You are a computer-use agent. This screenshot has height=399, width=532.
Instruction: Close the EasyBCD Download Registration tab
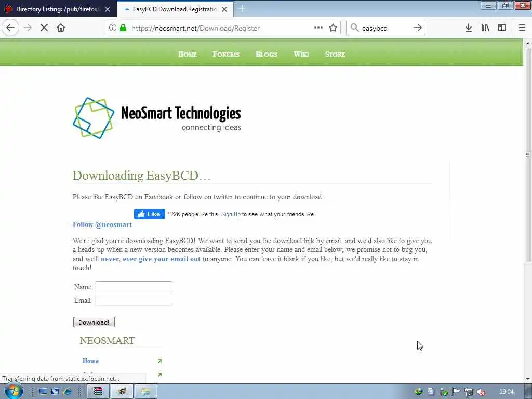(x=224, y=9)
